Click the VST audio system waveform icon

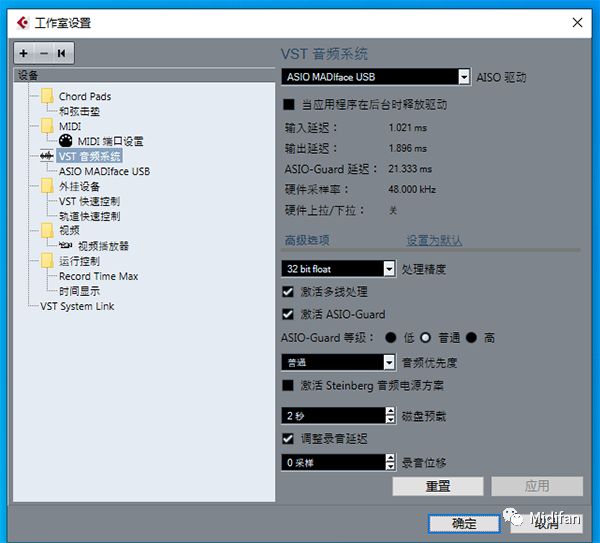47,156
